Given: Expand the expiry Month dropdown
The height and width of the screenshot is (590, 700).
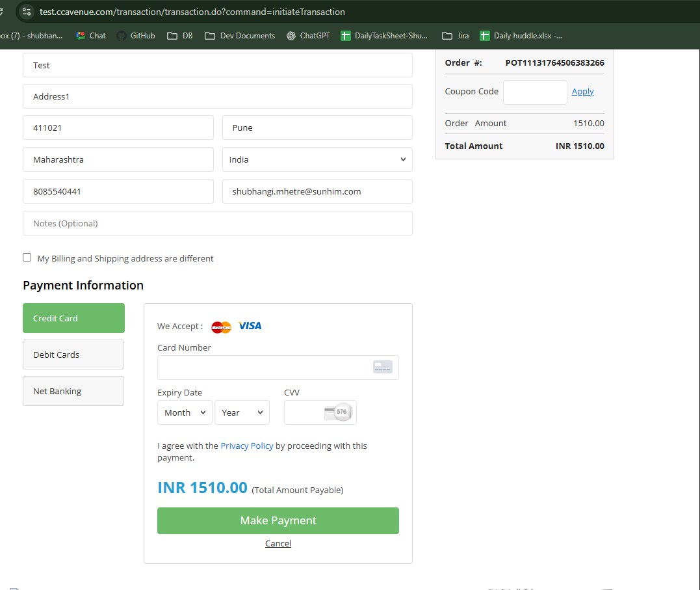Looking at the screenshot, I should click(x=185, y=412).
